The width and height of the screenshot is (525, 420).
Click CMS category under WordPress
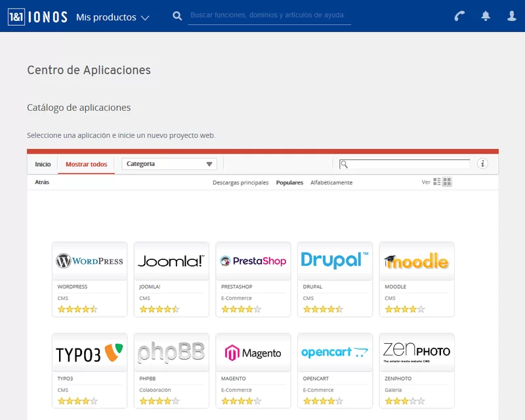pos(63,298)
